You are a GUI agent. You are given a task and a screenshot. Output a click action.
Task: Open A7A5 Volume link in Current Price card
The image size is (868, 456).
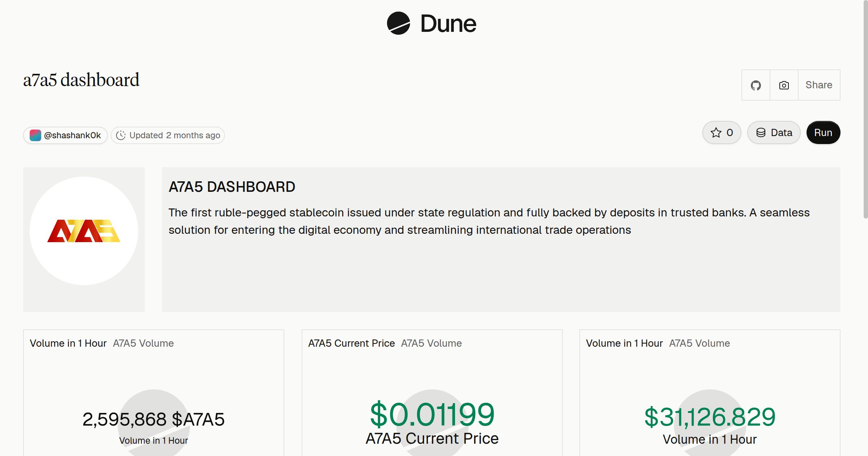coord(431,343)
